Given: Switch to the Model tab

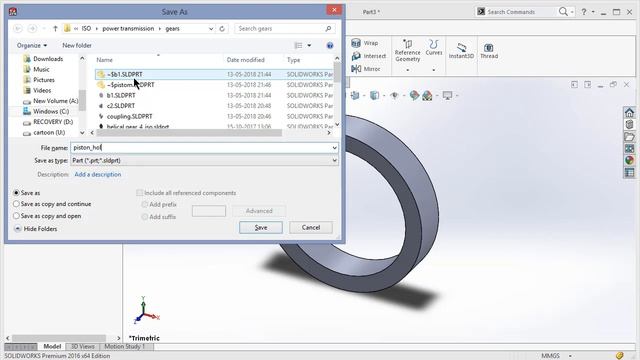Looking at the screenshot, I should pos(52,347).
